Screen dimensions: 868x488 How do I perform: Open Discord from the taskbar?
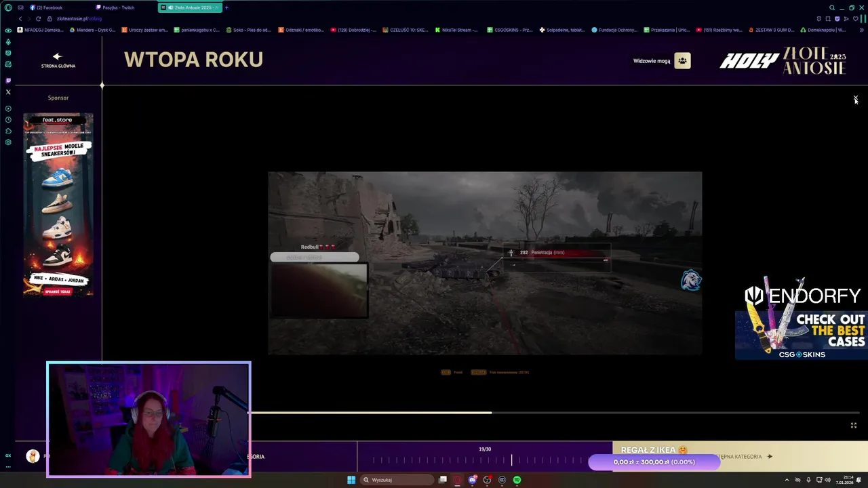pyautogui.click(x=473, y=480)
